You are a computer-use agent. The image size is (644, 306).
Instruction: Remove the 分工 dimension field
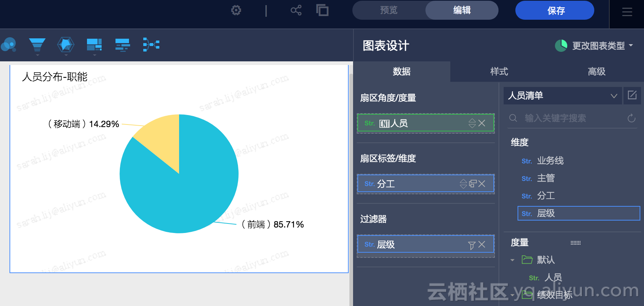click(482, 184)
